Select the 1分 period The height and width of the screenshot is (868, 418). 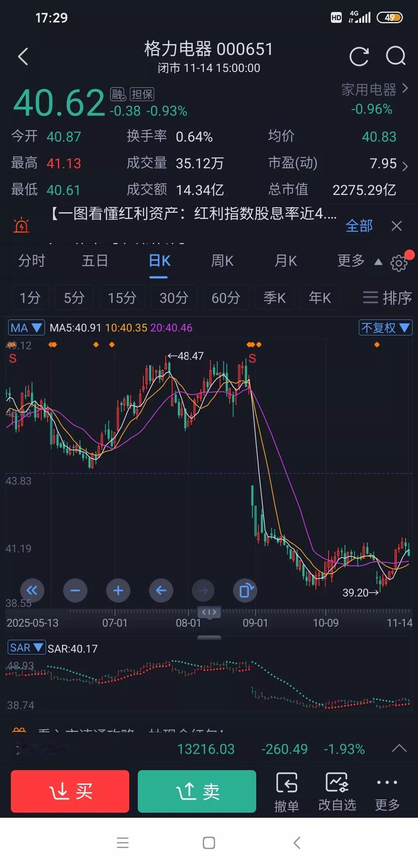30,297
